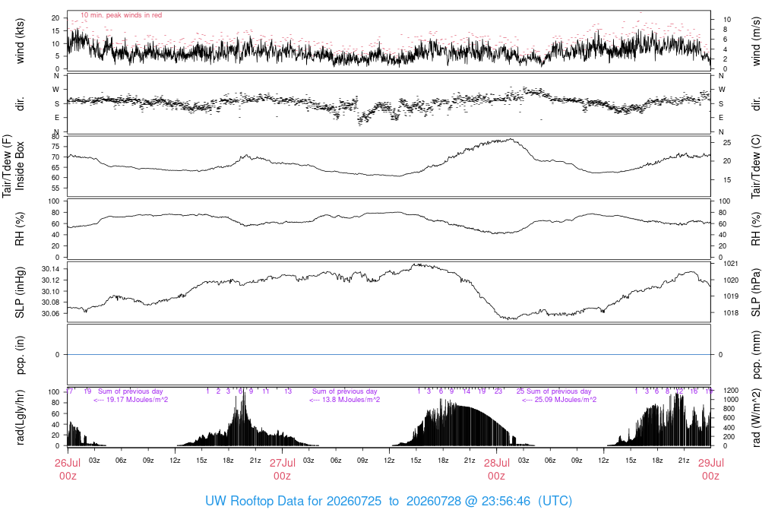The image size is (778, 532).
Task: Click the 'Tair/Tdew (C)' axis label
Action: tap(756, 166)
